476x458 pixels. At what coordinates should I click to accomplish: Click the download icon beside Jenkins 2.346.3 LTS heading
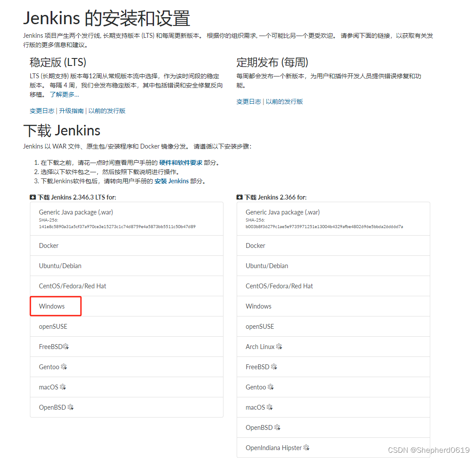point(33,197)
